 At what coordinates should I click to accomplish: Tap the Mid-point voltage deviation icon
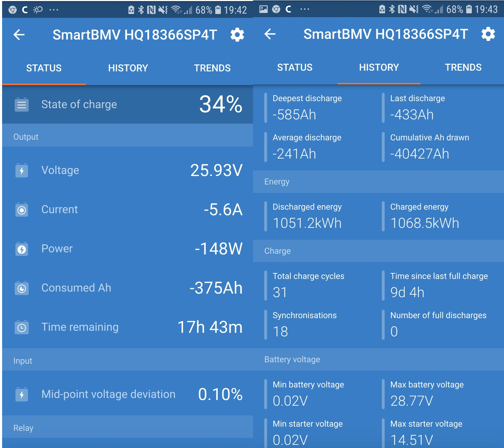pos(22,394)
